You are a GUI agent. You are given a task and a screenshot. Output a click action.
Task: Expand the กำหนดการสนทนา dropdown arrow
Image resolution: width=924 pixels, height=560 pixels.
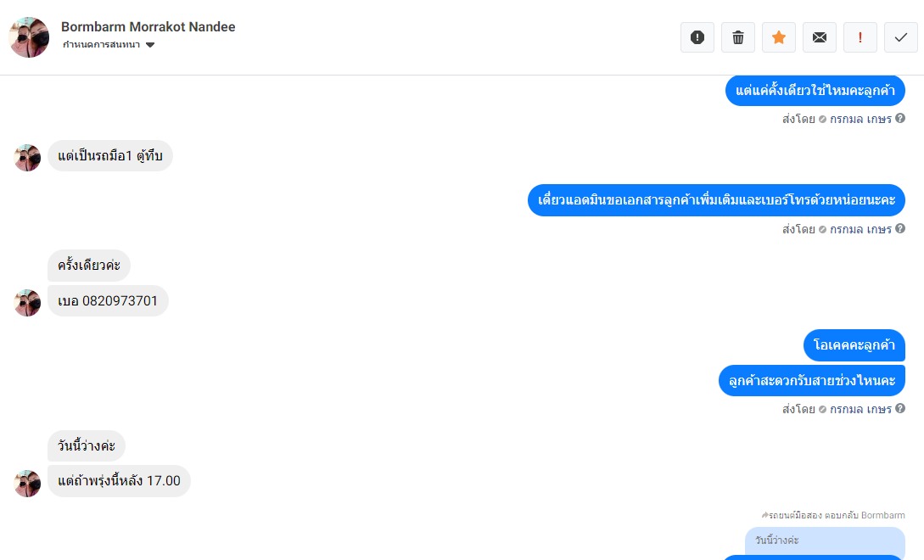pos(150,45)
